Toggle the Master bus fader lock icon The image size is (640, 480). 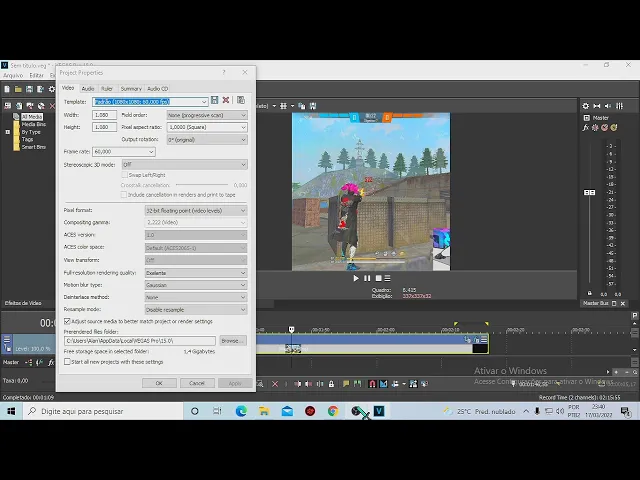pyautogui.click(x=589, y=293)
